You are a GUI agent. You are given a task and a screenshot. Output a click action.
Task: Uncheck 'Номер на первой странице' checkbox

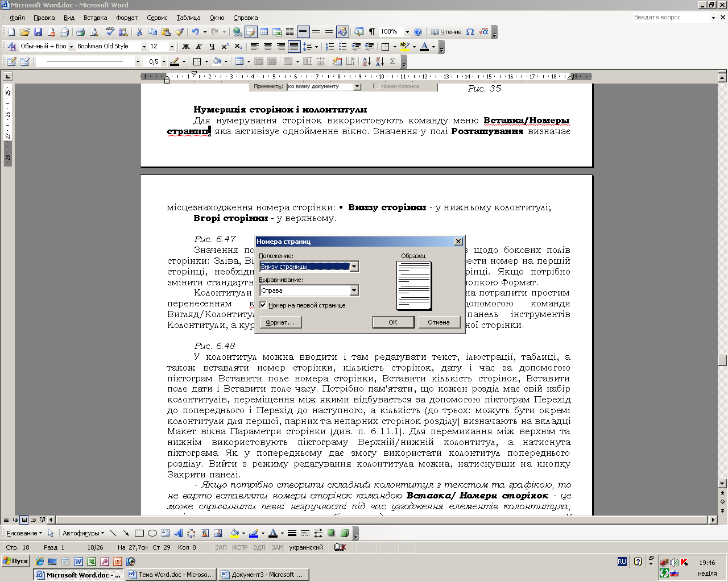coord(263,305)
